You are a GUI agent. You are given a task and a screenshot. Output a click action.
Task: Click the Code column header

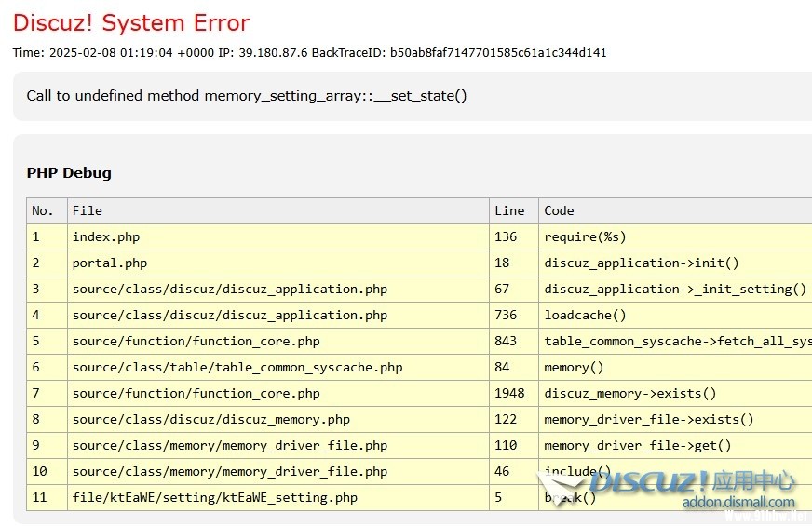pyautogui.click(x=559, y=210)
